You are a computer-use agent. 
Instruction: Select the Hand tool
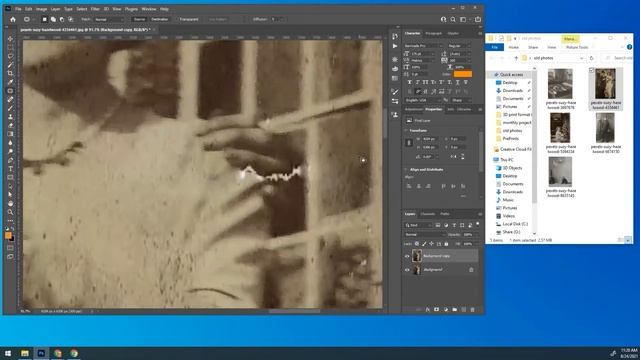[x=10, y=203]
